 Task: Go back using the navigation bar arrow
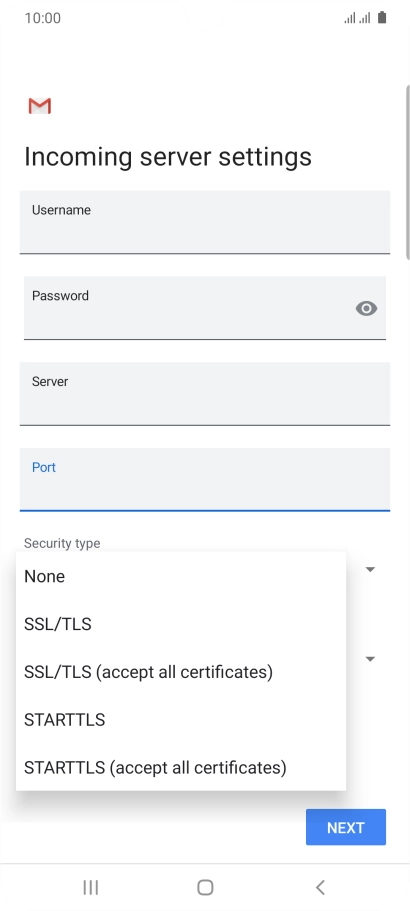coord(320,887)
